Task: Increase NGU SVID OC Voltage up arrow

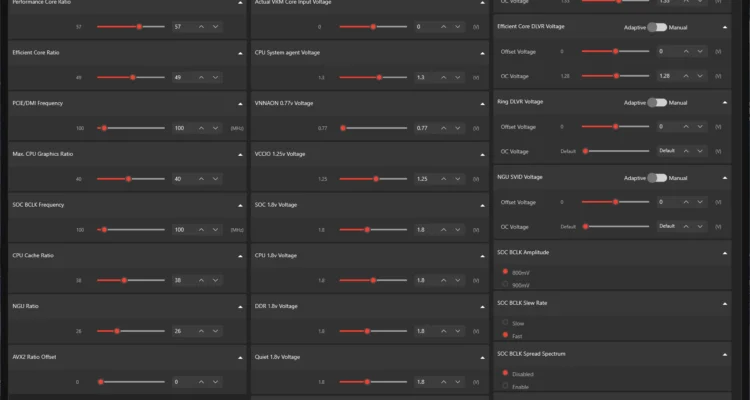Action: point(686,226)
